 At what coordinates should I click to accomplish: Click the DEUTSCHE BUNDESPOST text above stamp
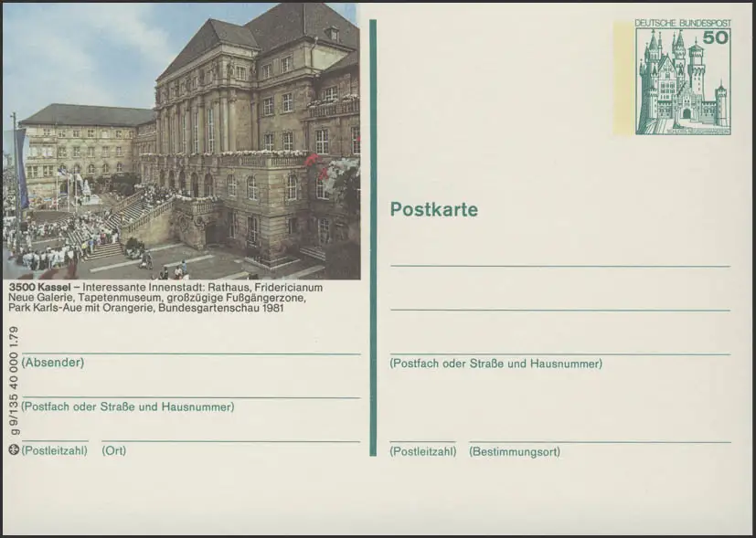671,23
